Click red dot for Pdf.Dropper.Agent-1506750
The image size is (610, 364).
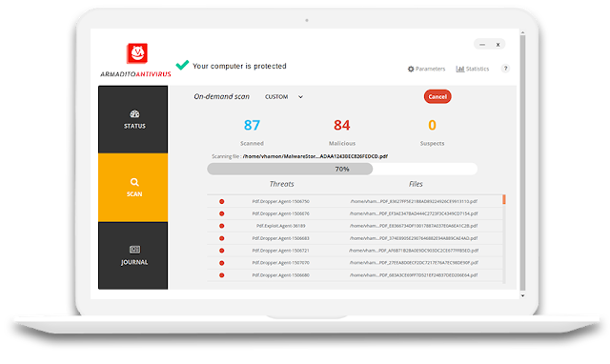click(222, 201)
